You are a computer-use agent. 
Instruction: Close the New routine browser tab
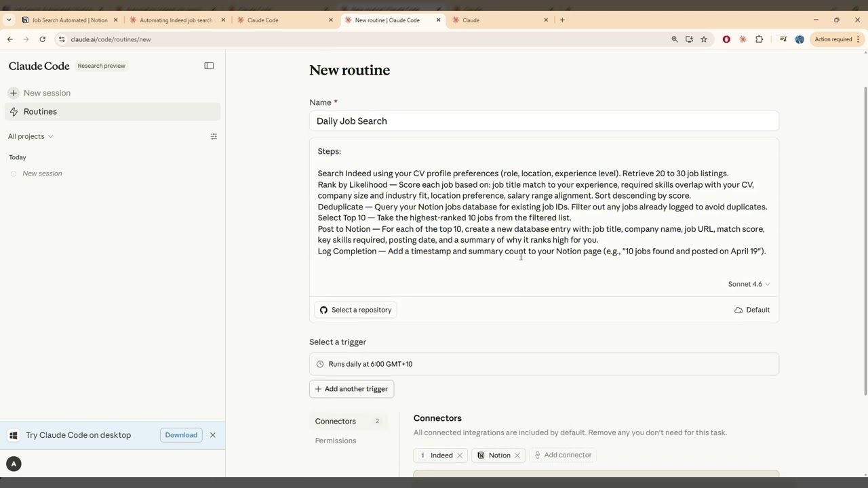click(438, 20)
